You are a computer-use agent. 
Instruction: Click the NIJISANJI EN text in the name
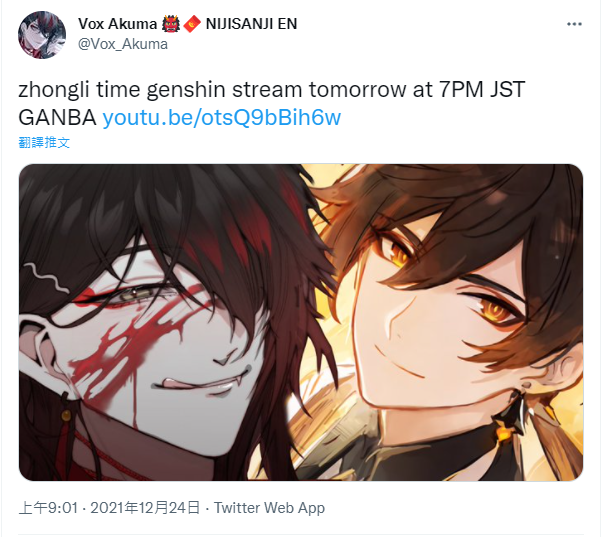pos(252,24)
